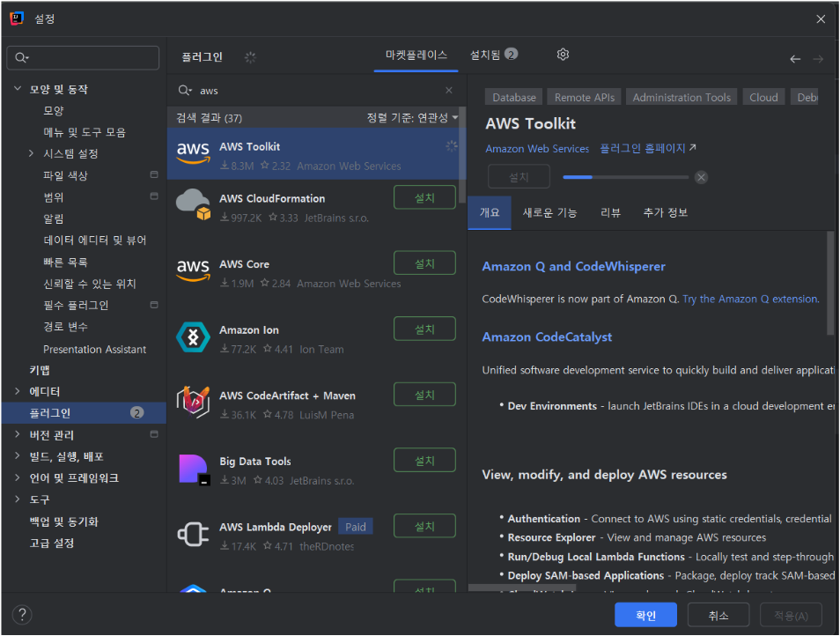Close the settings dialog
Image resolution: width=840 pixels, height=636 pixels.
pyautogui.click(x=820, y=18)
